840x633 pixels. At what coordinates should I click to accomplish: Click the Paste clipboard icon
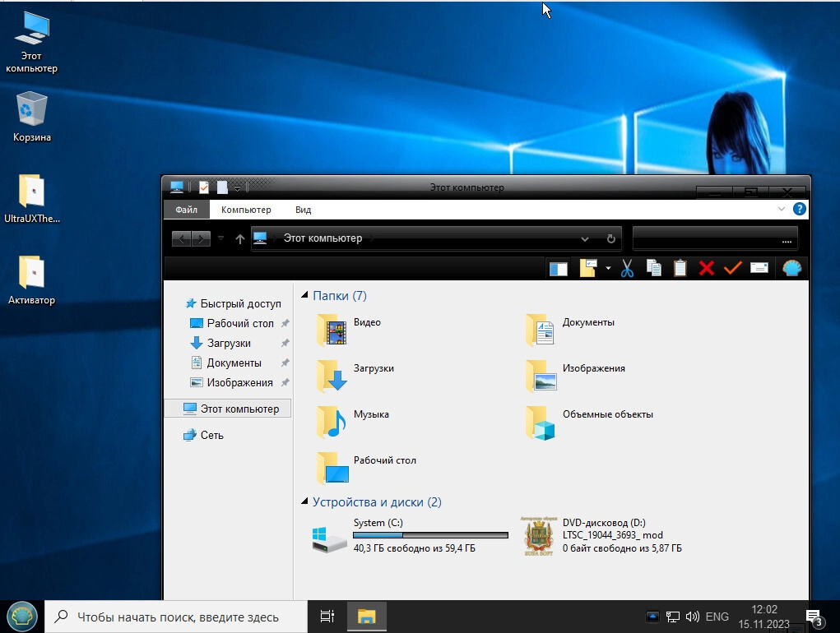[x=680, y=268]
